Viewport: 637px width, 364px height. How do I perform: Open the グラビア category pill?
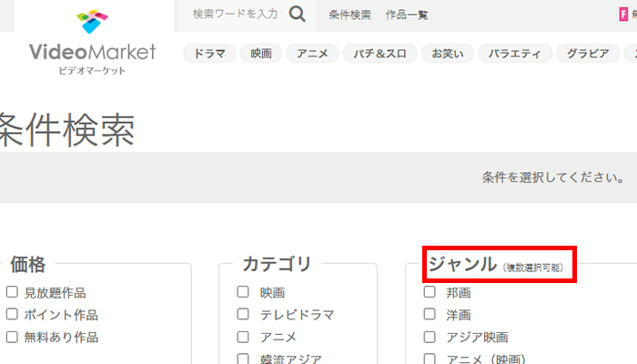tap(588, 53)
